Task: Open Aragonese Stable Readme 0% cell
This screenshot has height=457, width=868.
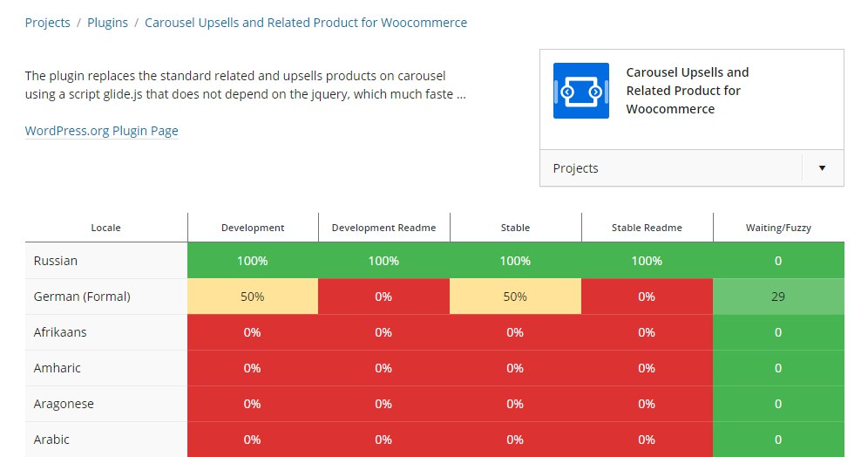Action: (647, 404)
